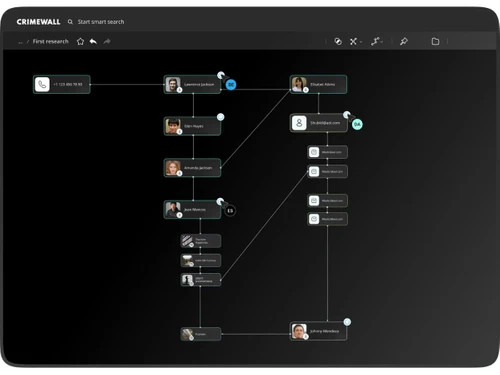Open the crossed-arrows layout tool
The height and width of the screenshot is (375, 500).
tap(353, 41)
